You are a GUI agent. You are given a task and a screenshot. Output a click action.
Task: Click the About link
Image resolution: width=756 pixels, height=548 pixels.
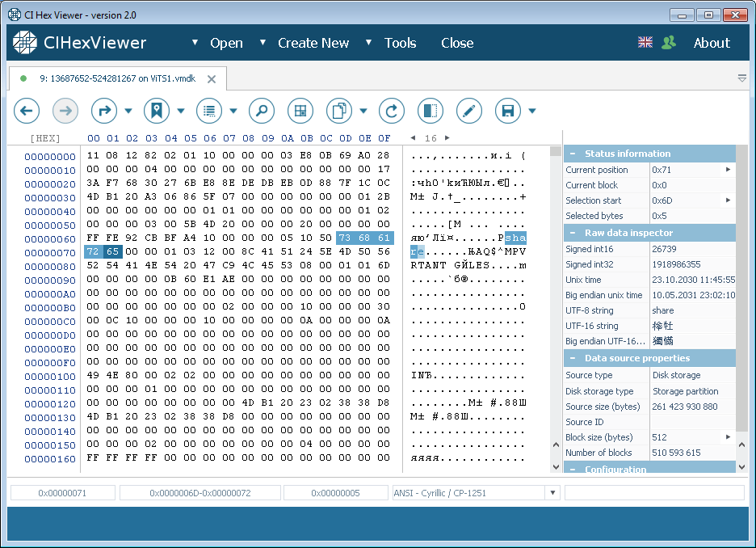[712, 43]
